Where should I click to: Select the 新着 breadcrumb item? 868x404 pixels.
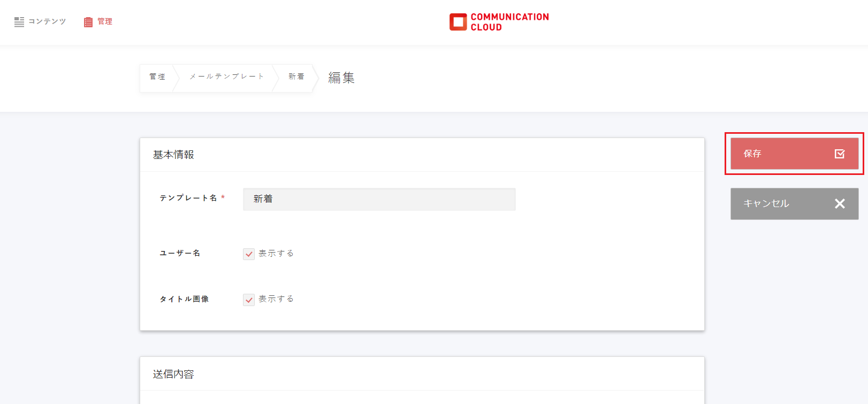click(x=296, y=77)
